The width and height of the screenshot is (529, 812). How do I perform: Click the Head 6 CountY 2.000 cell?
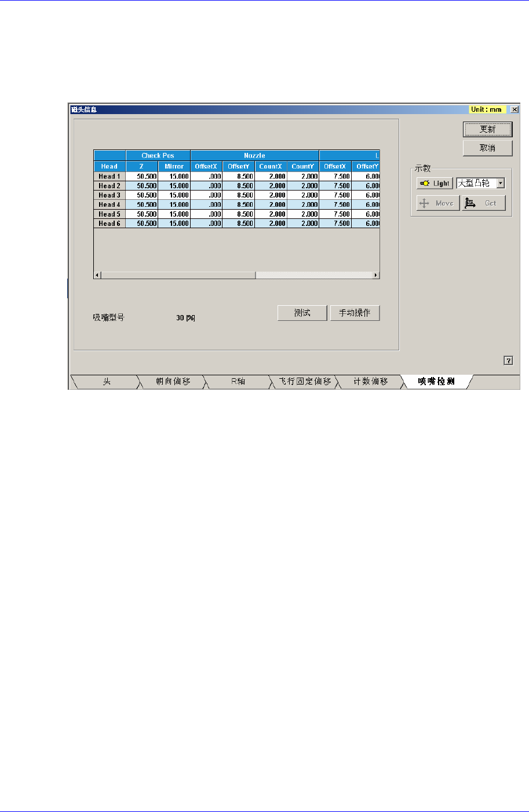[x=303, y=223]
